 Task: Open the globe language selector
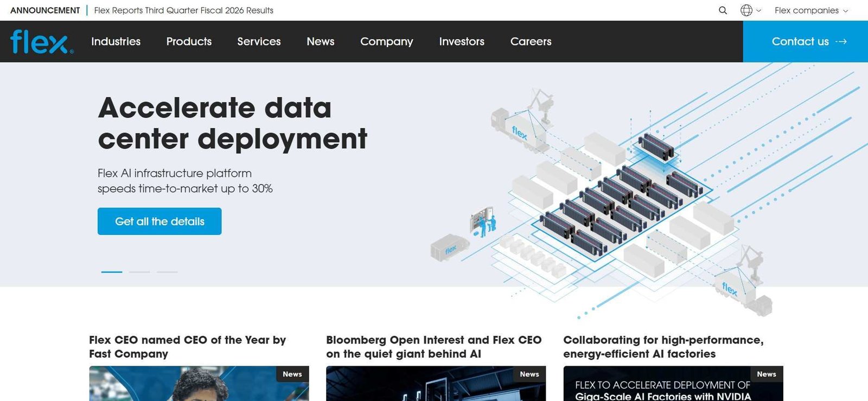point(750,10)
